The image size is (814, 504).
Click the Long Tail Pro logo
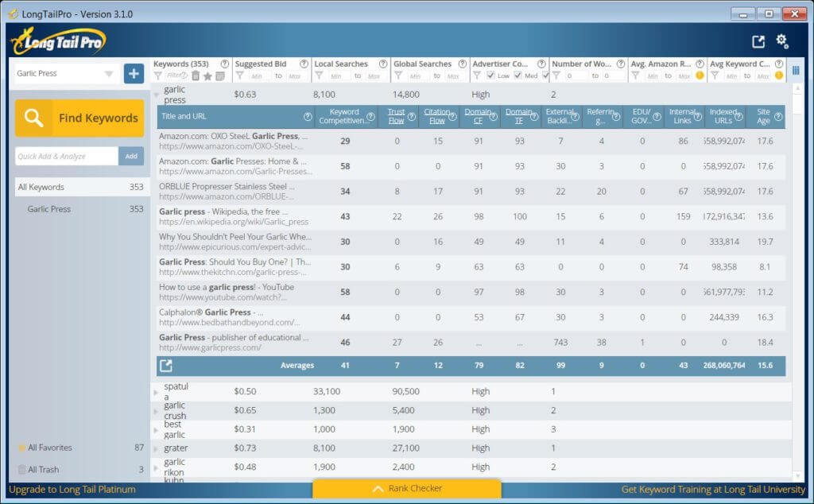(x=58, y=41)
